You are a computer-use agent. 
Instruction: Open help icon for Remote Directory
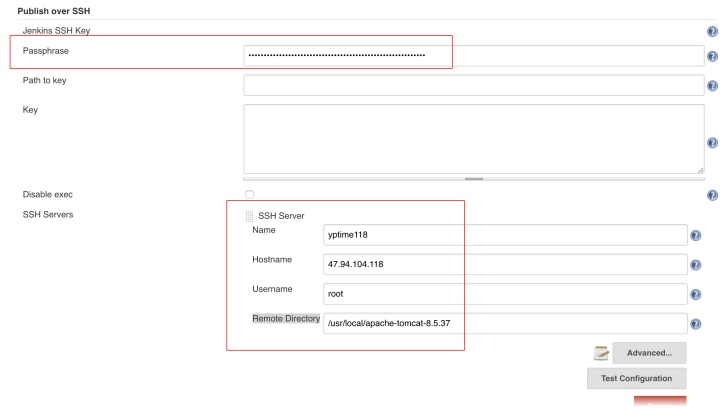(696, 324)
